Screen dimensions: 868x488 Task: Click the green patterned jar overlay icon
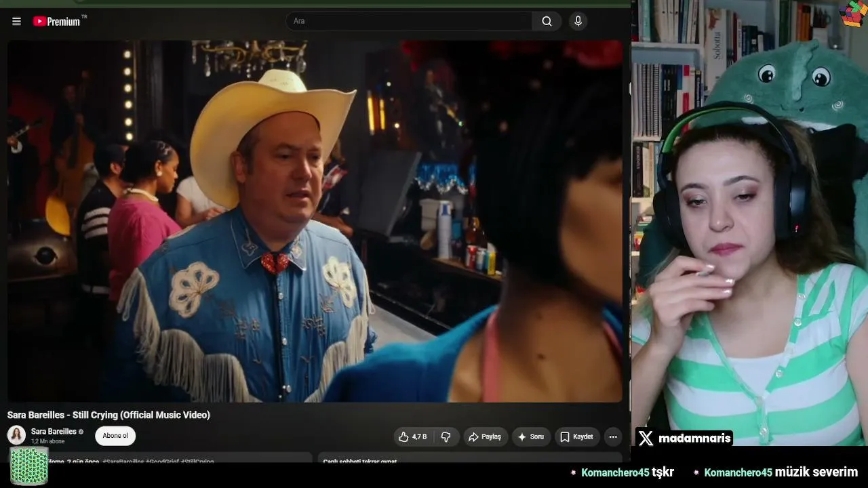28,466
